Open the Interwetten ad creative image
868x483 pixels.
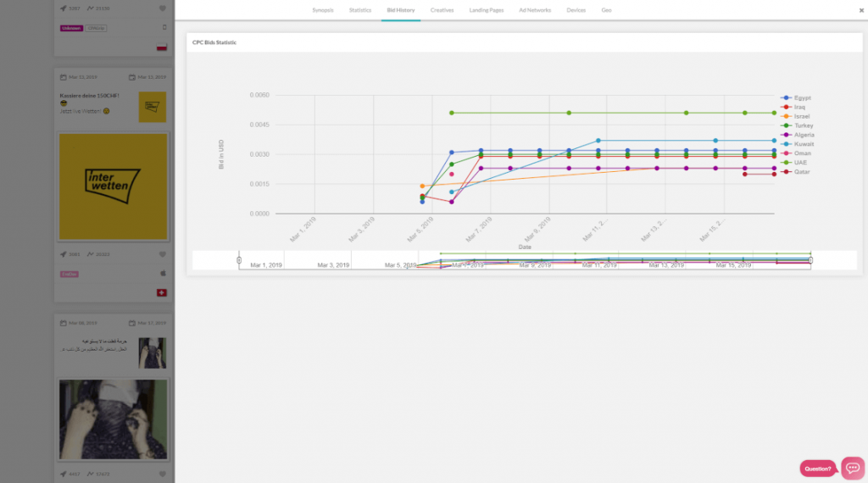113,186
